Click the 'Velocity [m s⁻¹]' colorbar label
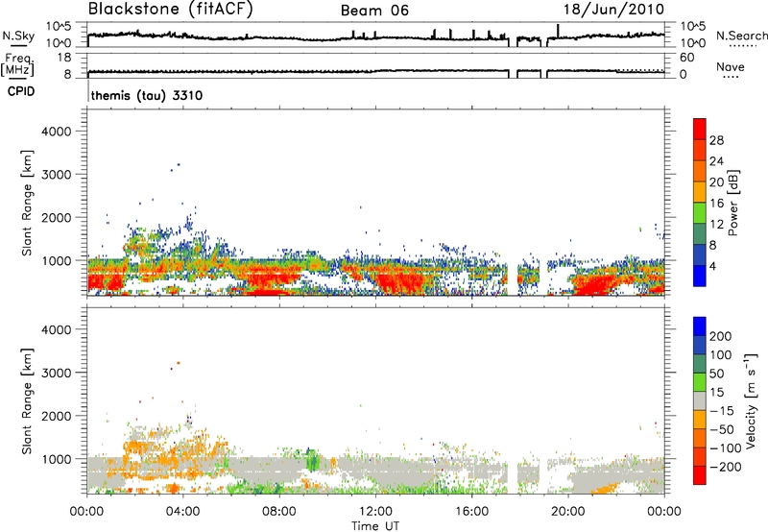The height and width of the screenshot is (532, 768). click(751, 400)
